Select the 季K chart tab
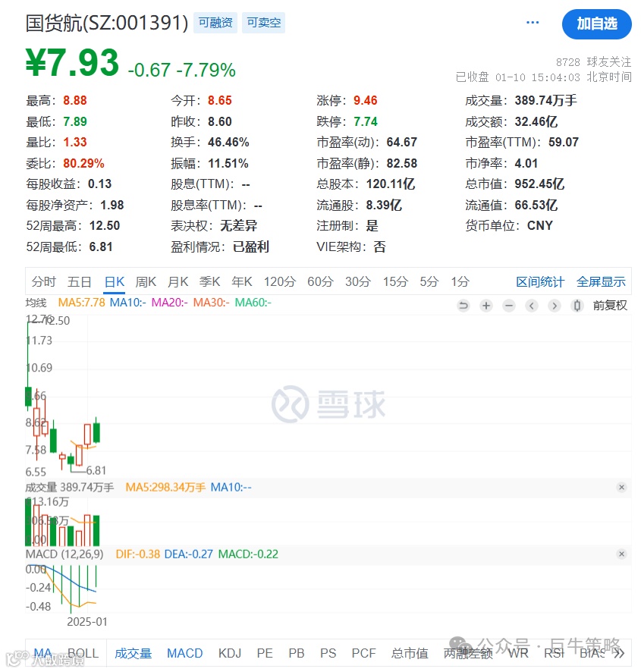Viewport: 641px width, 672px height. click(x=209, y=281)
